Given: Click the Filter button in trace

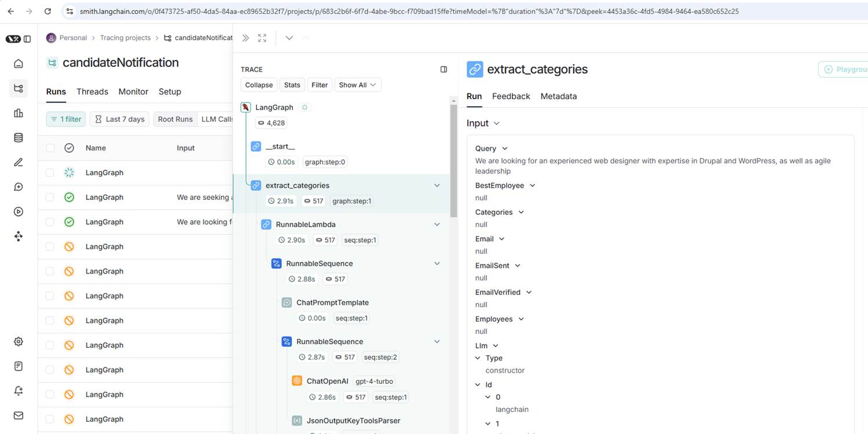Looking at the screenshot, I should coord(320,85).
